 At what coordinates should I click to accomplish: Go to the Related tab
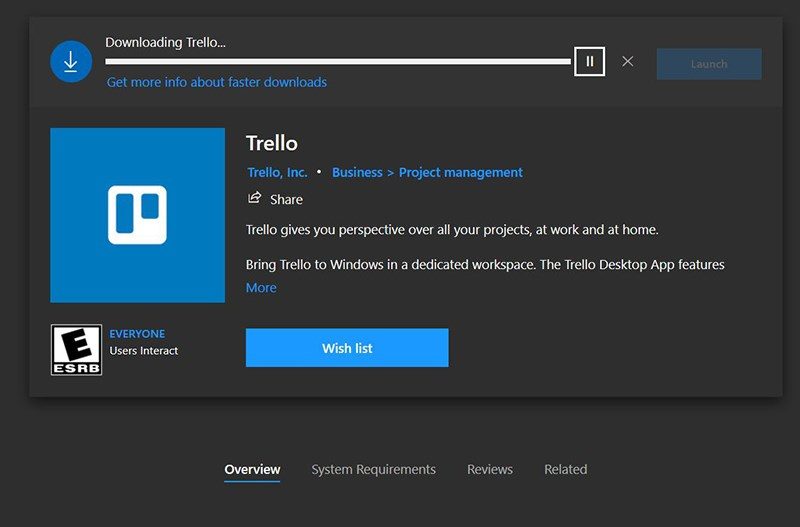(x=565, y=469)
